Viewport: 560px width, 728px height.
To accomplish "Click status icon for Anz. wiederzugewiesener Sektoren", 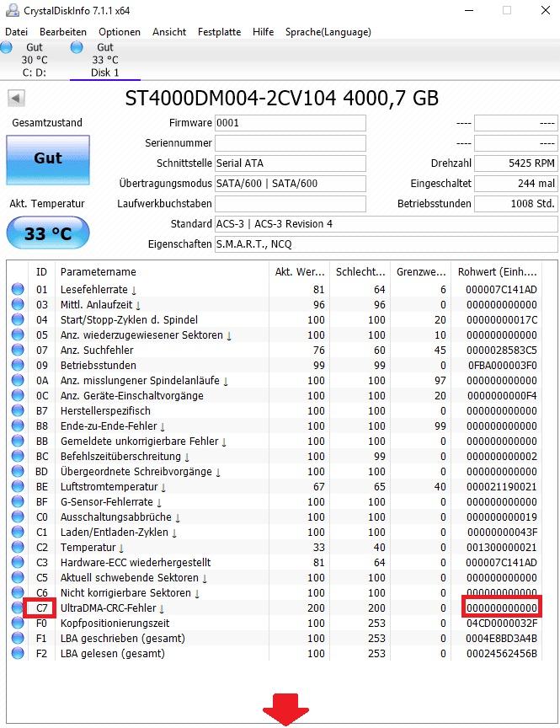I will [x=18, y=335].
